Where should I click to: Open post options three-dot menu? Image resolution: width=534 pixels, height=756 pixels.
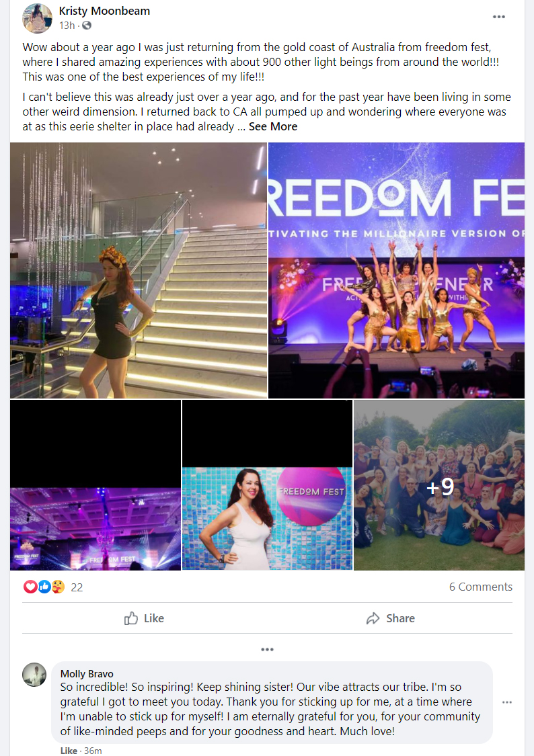point(499,17)
